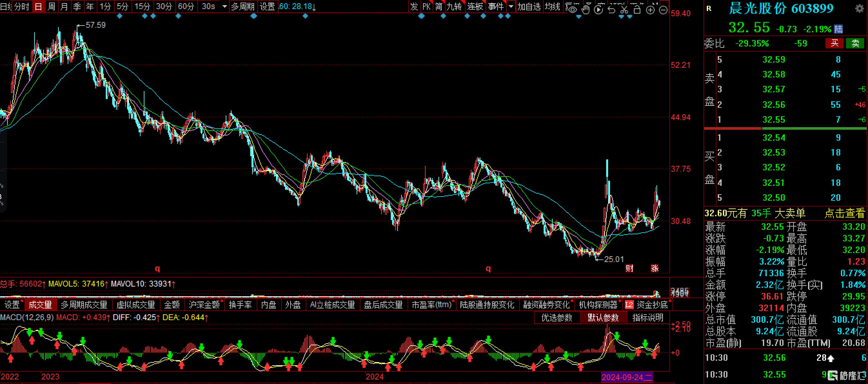Toggle the chart lock icon

637,9
